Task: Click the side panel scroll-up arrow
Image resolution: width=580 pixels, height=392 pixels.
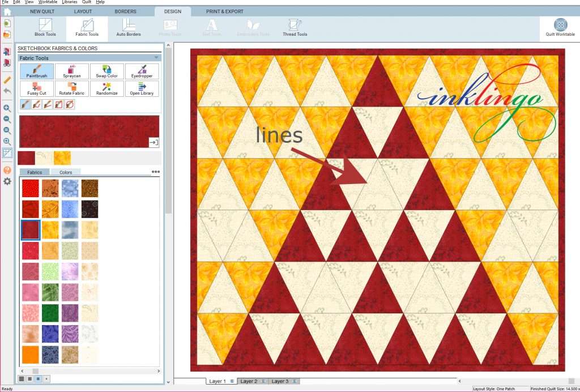Action: click(x=168, y=45)
